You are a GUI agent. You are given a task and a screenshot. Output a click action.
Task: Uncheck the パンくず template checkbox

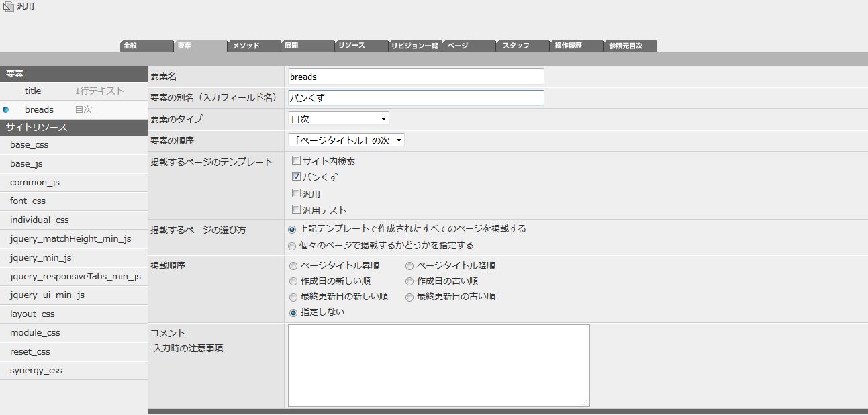point(296,177)
